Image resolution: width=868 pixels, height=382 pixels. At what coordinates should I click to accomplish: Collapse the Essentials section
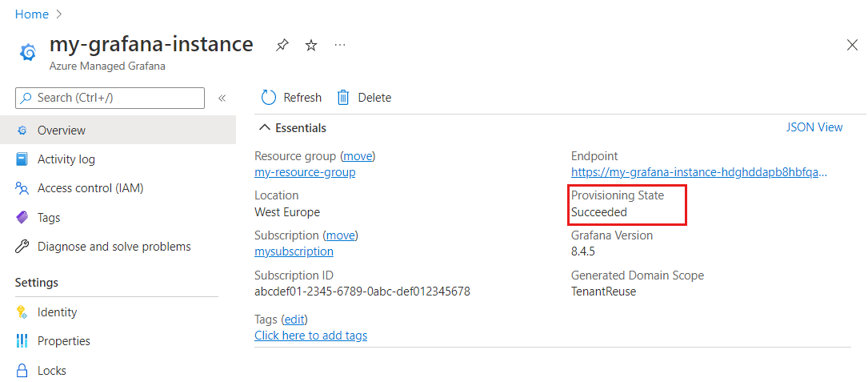point(265,128)
